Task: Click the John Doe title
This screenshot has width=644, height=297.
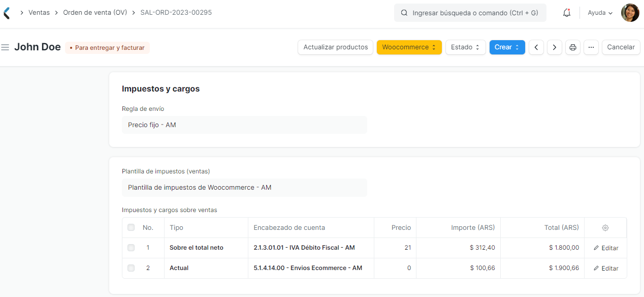Action: 38,47
